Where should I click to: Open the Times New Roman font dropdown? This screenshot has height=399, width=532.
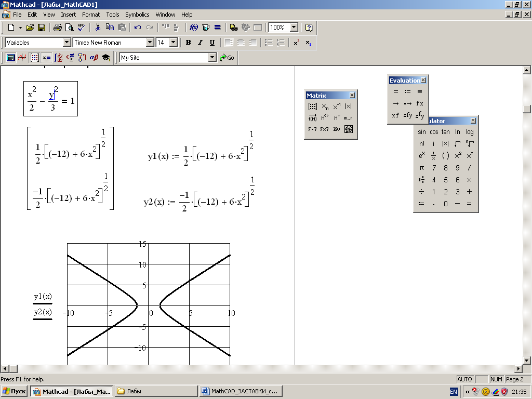150,43
